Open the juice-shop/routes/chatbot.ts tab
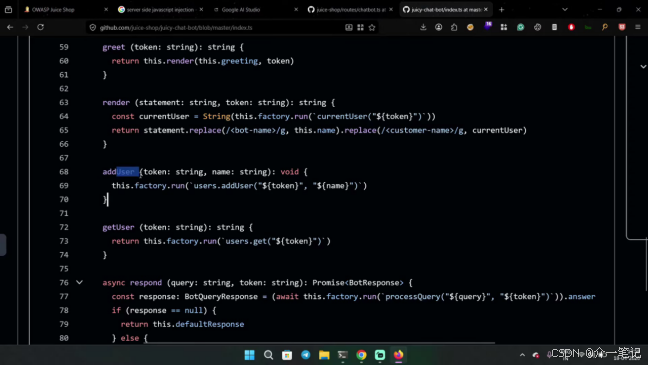 tap(350, 10)
